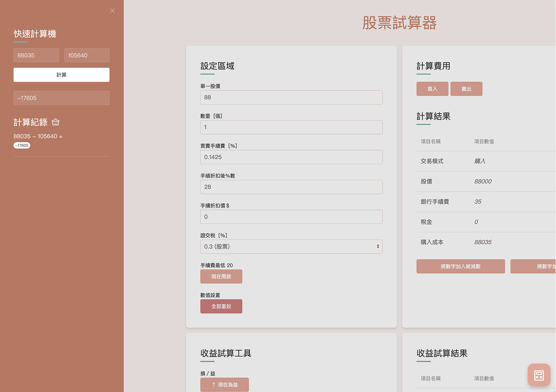
Task: Click the 買賣手續費 percentage field
Action: tap(291, 157)
